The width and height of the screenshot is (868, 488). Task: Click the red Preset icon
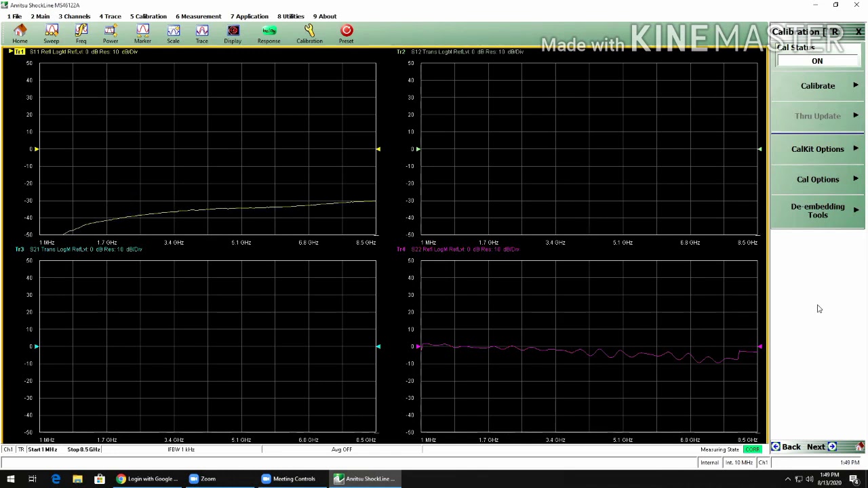click(x=347, y=34)
